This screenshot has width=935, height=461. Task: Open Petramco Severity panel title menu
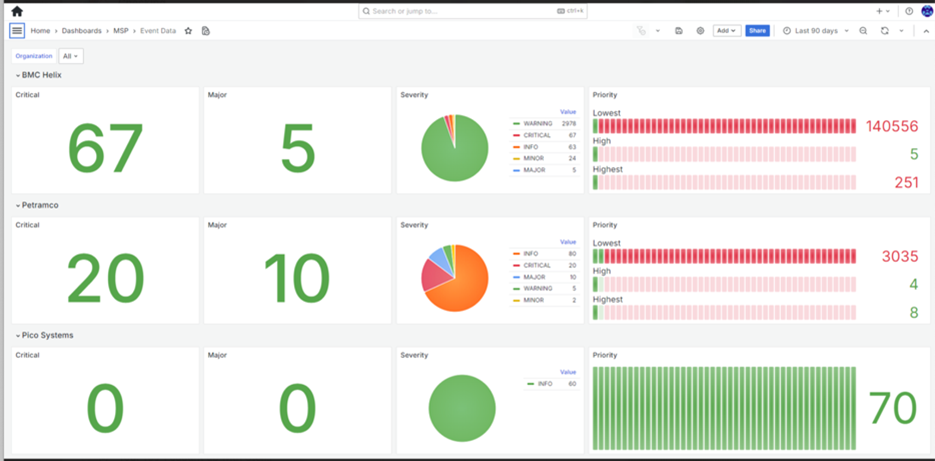click(x=414, y=225)
